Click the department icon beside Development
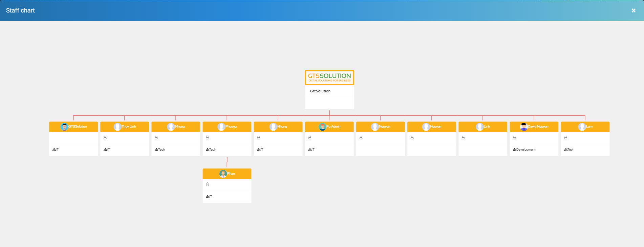Screen dimensions: 644x247 515,150
